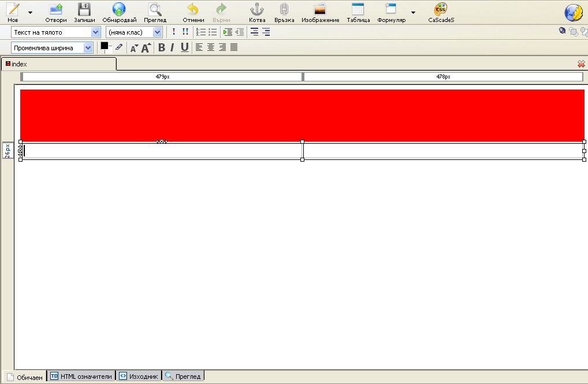The width and height of the screenshot is (588, 384).
Task: Open the Променлива ширина font dropdown
Action: (x=52, y=48)
